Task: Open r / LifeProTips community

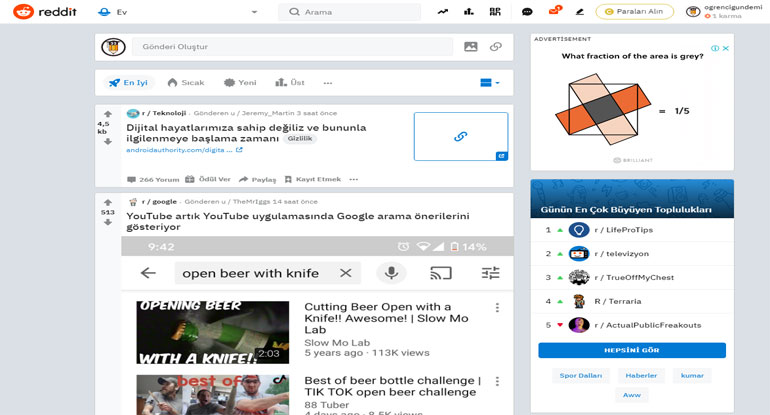Action: [623, 230]
